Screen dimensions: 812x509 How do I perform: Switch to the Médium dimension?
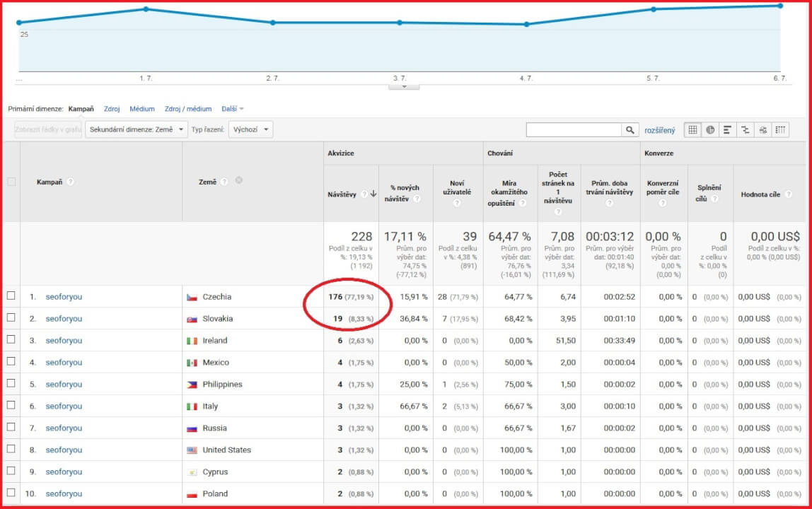click(141, 109)
